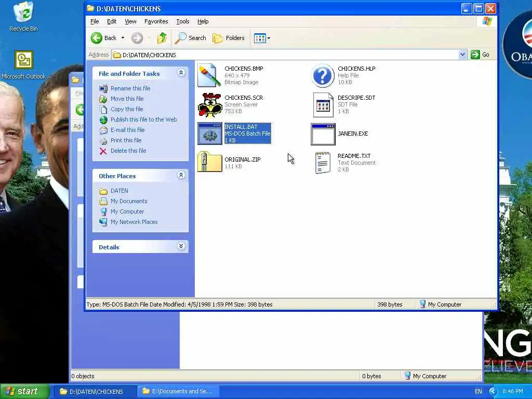Click the EN language indicator in tray
Viewport: 532px width, 399px height.
coord(478,392)
